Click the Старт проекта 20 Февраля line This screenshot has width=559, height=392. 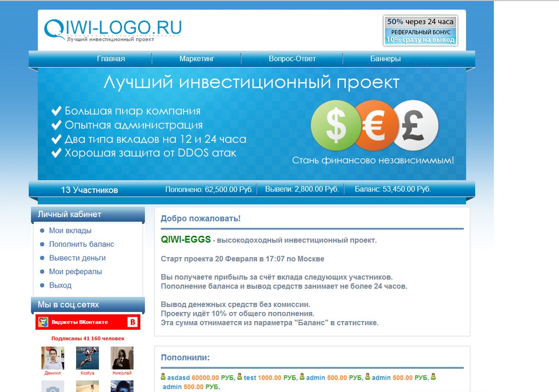[242, 259]
